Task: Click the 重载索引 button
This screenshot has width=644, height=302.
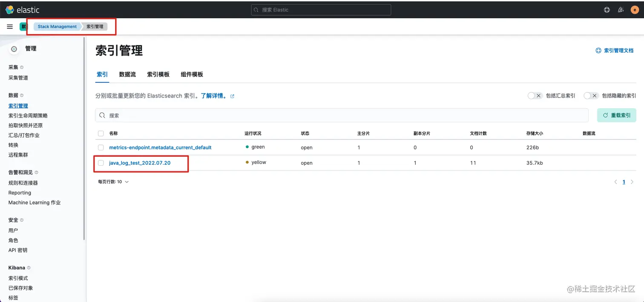Action: [617, 115]
